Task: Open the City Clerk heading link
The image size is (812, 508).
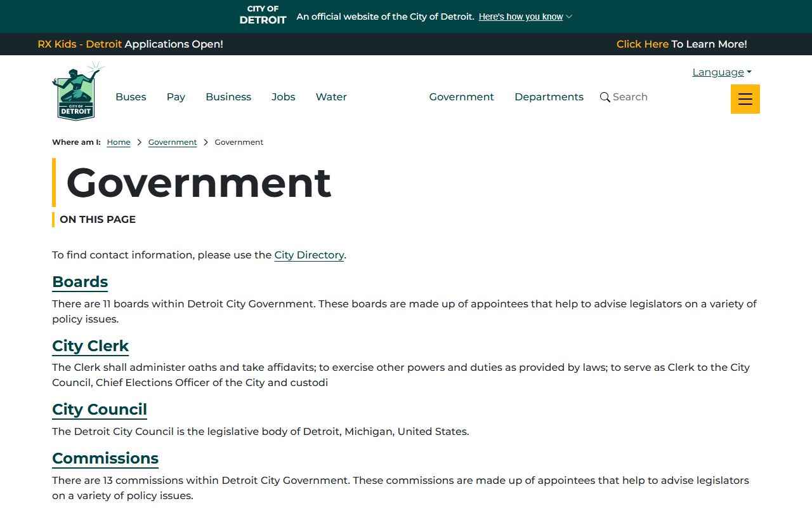Action: pyautogui.click(x=90, y=346)
